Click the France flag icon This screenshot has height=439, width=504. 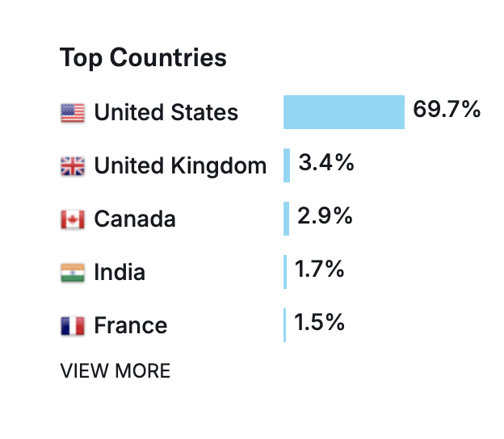coord(73,326)
